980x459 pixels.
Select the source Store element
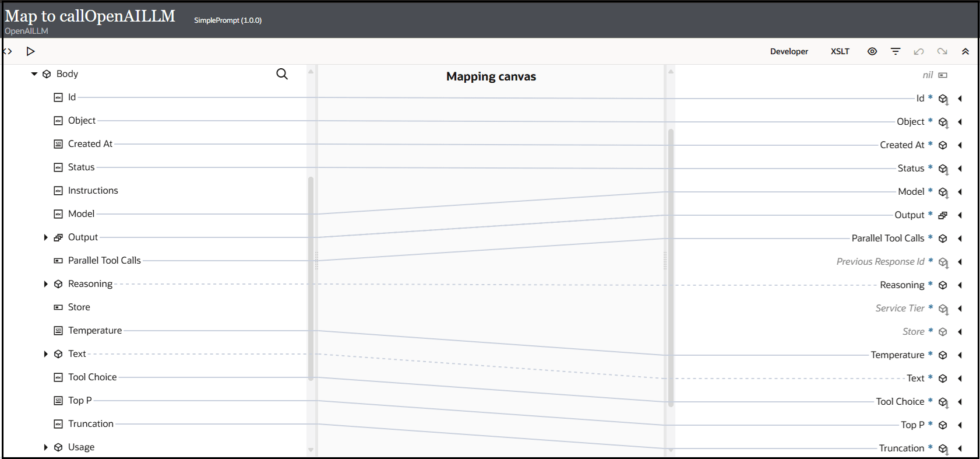click(79, 307)
